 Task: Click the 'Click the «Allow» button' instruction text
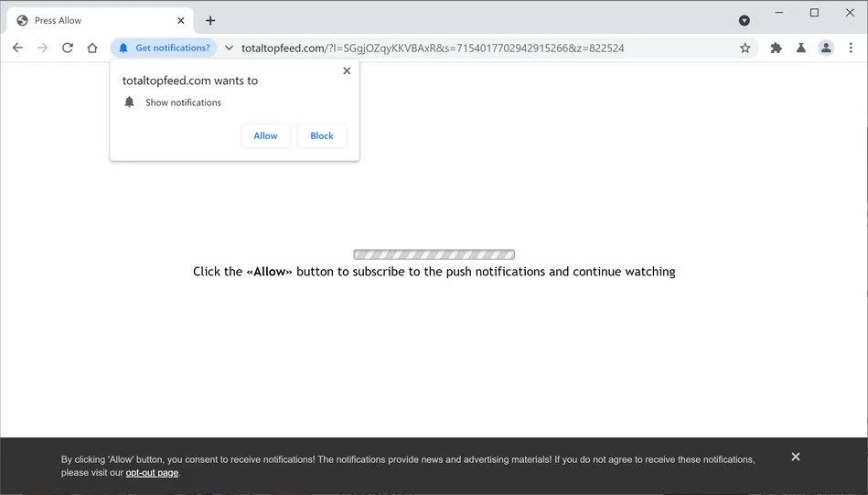[434, 272]
